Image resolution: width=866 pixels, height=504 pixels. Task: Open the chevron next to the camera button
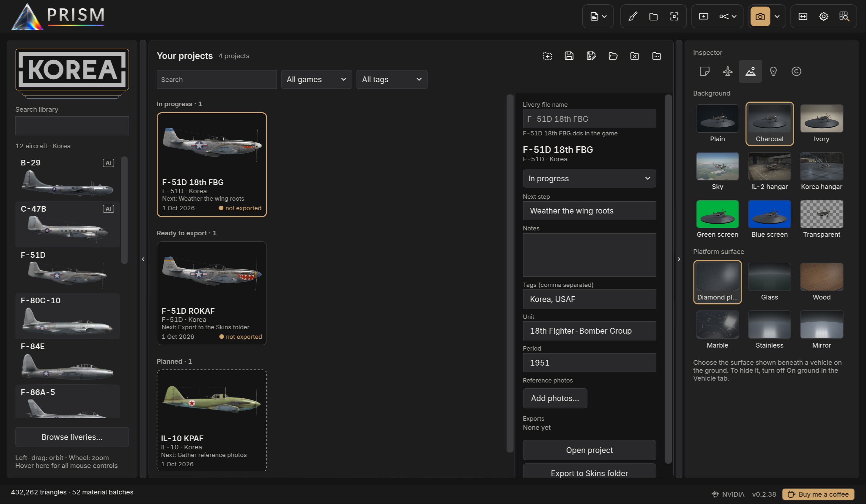point(777,16)
